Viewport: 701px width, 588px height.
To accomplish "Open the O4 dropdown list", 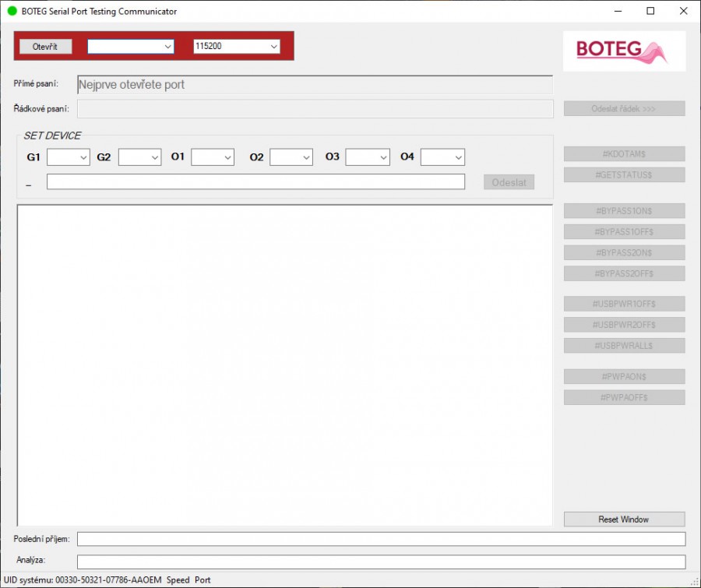I will click(442, 157).
